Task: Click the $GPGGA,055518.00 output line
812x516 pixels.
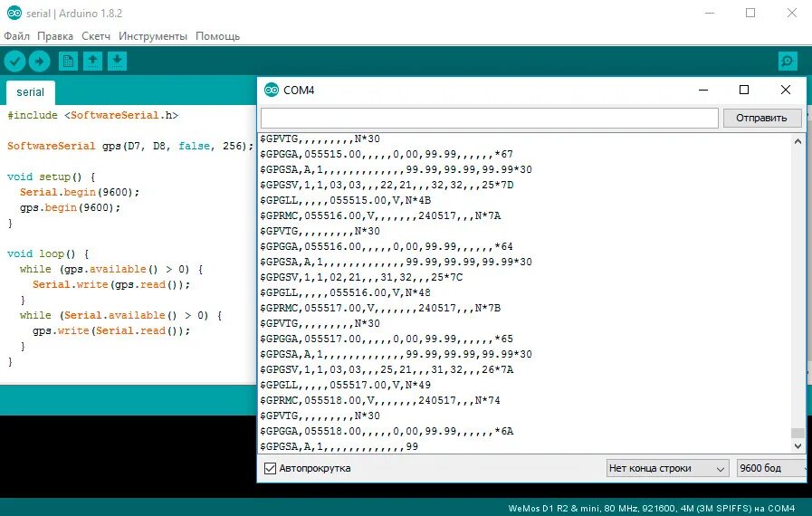Action: 387,431
